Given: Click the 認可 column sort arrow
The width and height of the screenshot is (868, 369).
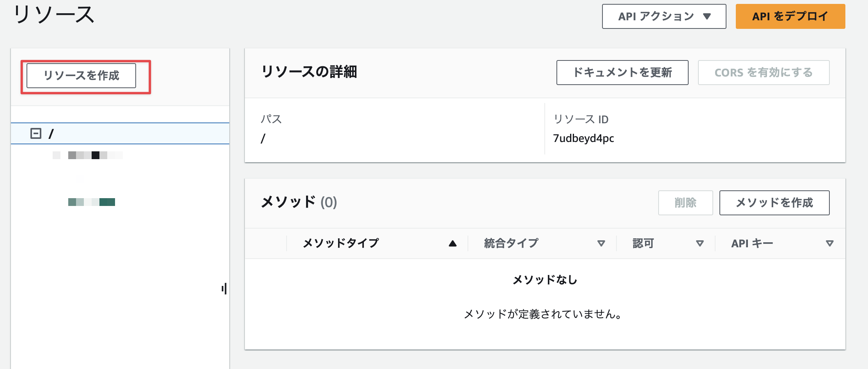Looking at the screenshot, I should click(x=700, y=243).
